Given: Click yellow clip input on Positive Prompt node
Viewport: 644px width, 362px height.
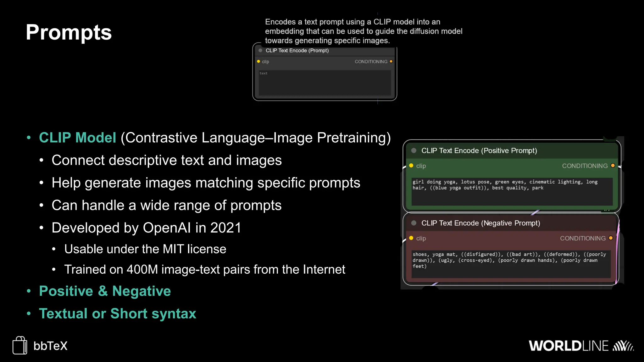Looking at the screenshot, I should (x=411, y=166).
